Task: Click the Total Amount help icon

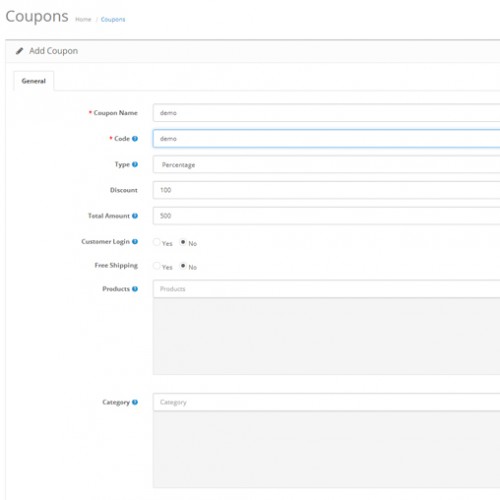Action: pyautogui.click(x=135, y=216)
